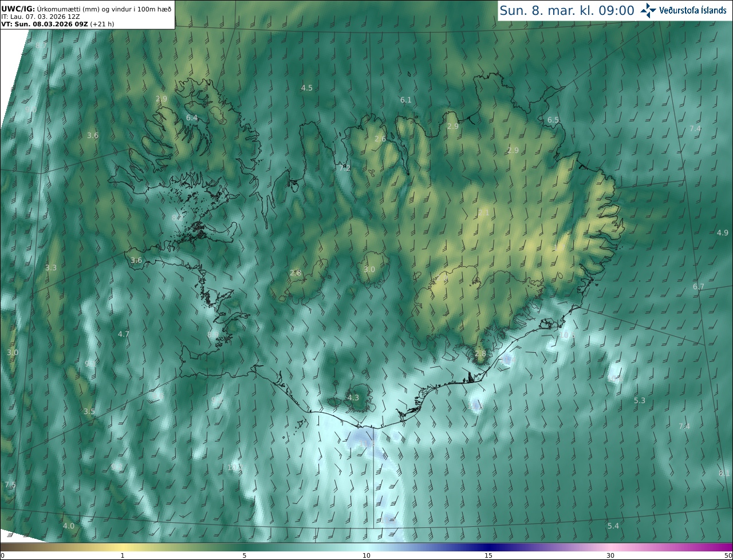This screenshot has height=560, width=733.
Task: Click the 2.1 value in the highlands
Action: (484, 212)
